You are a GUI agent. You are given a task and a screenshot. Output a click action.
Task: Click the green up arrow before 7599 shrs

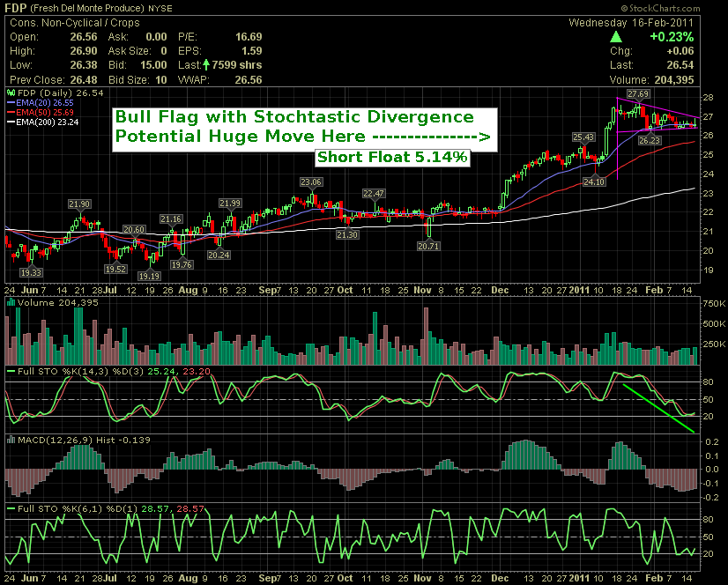(206, 65)
